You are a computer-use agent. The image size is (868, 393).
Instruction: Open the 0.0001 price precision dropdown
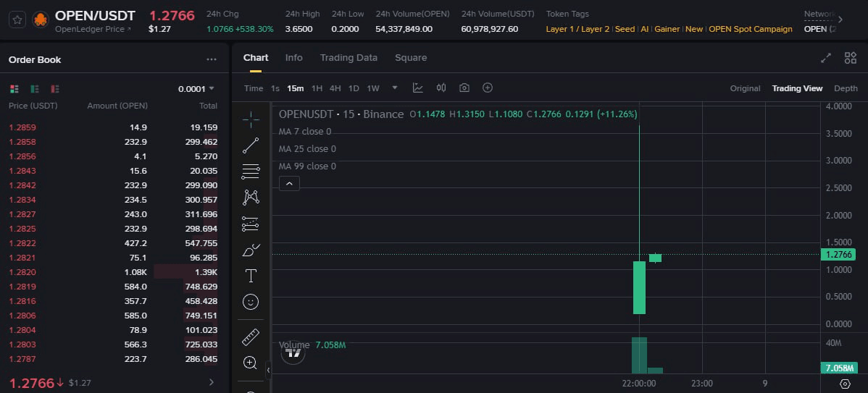click(196, 89)
